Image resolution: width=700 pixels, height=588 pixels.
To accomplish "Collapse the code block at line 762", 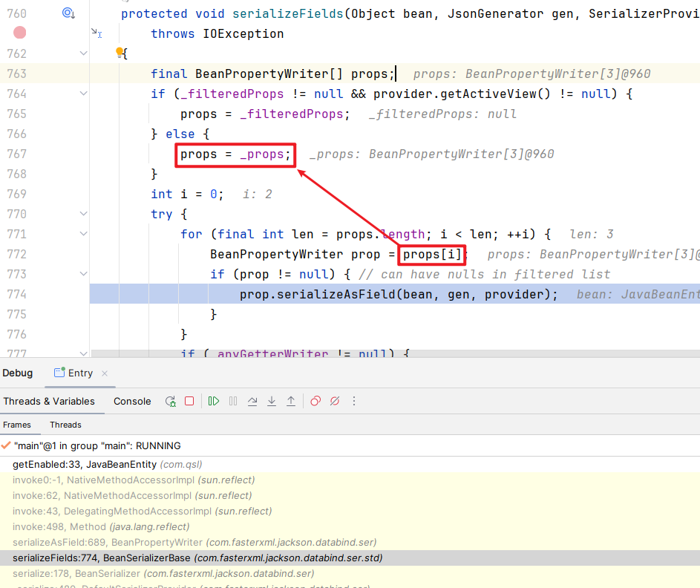I will click(83, 53).
